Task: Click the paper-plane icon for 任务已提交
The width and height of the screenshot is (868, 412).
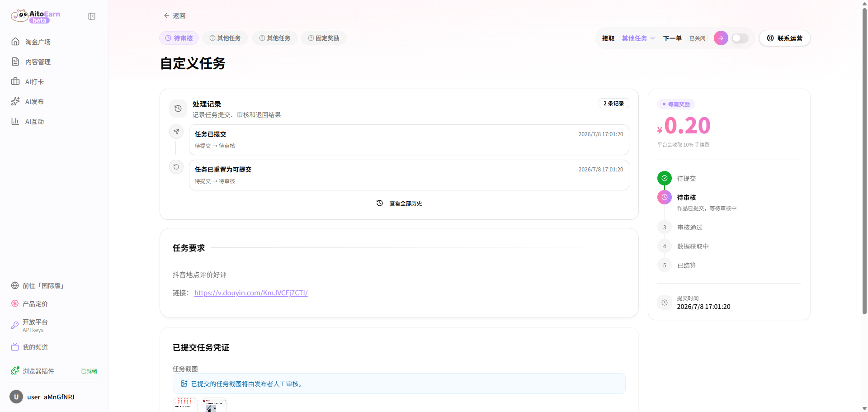Action: (176, 132)
